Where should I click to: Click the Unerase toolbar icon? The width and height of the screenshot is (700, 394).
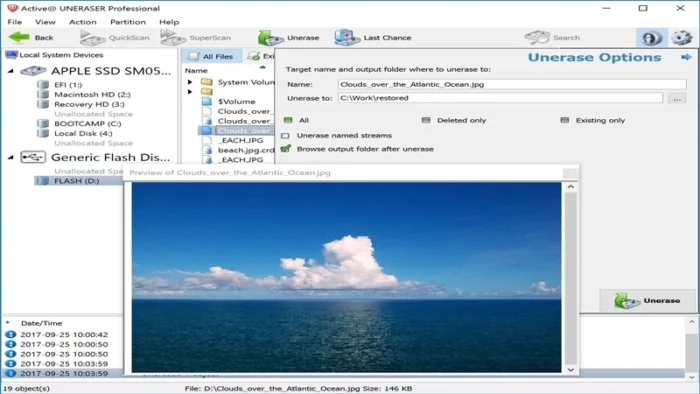(288, 37)
